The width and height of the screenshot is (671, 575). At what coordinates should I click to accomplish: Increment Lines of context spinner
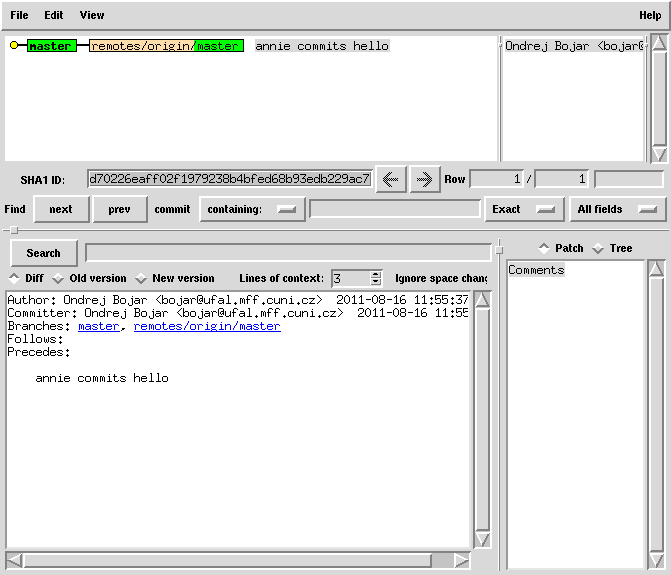(x=376, y=274)
